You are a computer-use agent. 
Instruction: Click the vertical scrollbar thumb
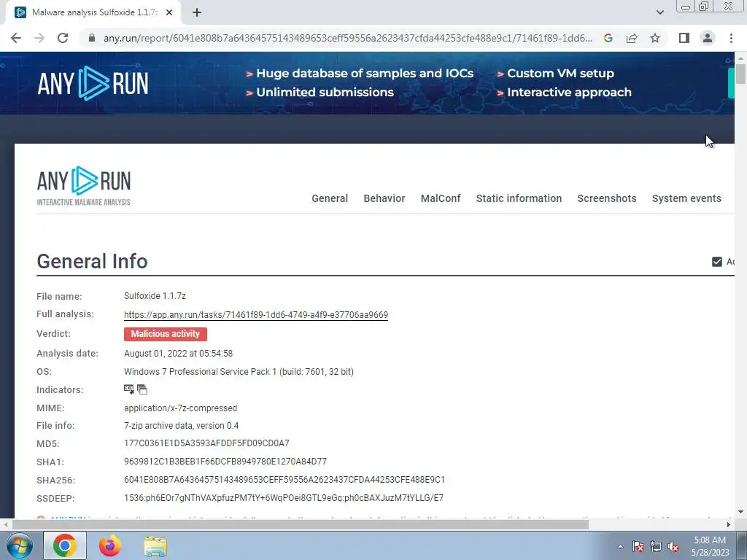coord(740,75)
